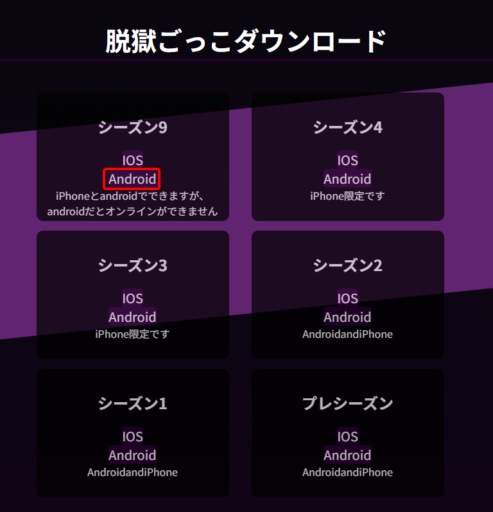This screenshot has height=512, width=493.
Task: Click the シーズン9 card heading
Action: tap(133, 127)
